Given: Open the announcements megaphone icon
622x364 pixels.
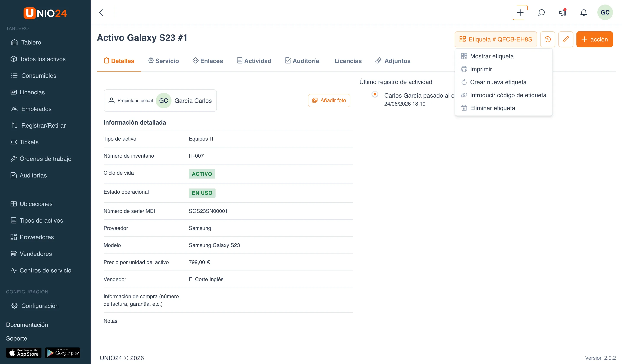Looking at the screenshot, I should pos(563,13).
